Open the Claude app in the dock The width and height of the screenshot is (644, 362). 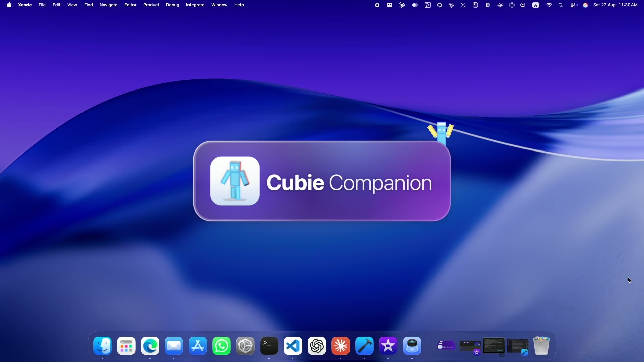tap(340, 346)
